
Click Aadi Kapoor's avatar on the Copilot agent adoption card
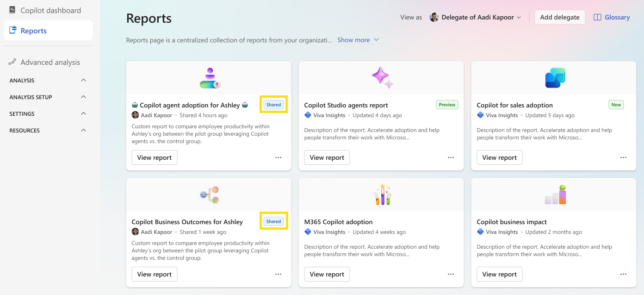point(135,115)
